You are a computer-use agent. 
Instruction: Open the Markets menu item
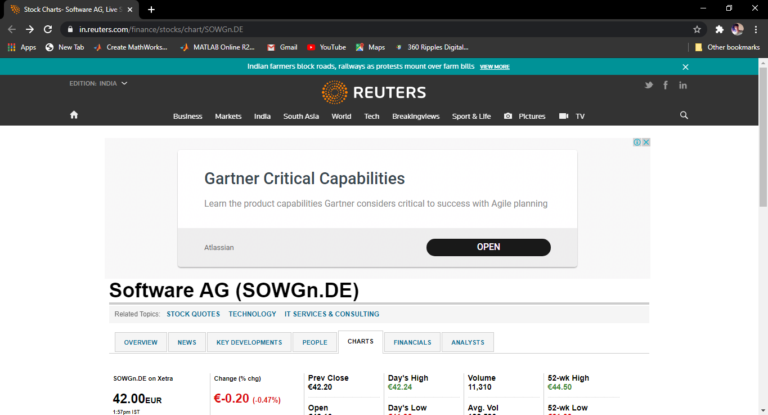[x=228, y=116]
